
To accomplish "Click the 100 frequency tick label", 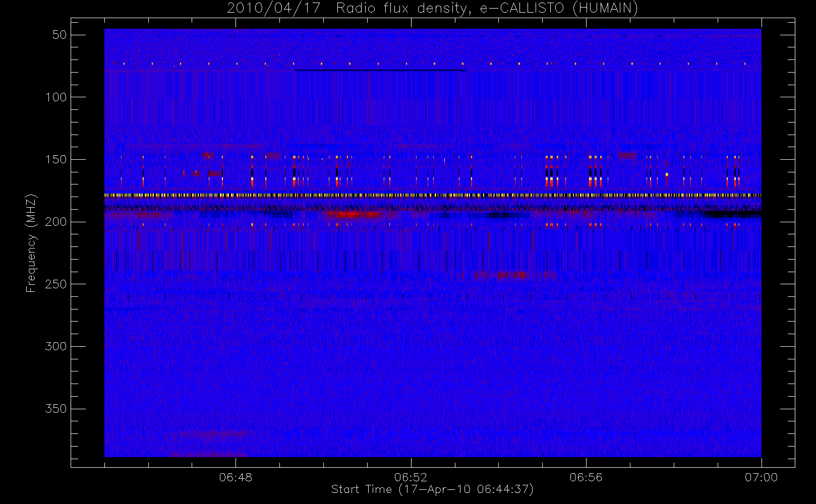I will pos(56,97).
